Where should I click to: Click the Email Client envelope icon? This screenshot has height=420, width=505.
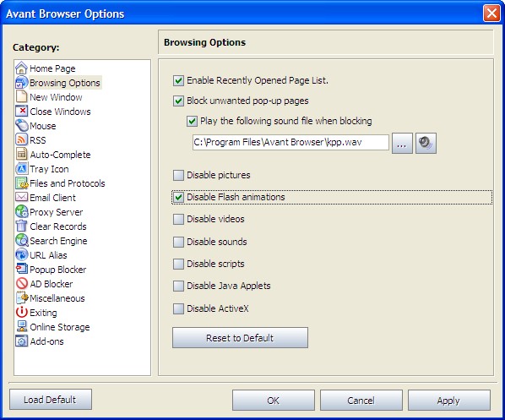[21, 197]
